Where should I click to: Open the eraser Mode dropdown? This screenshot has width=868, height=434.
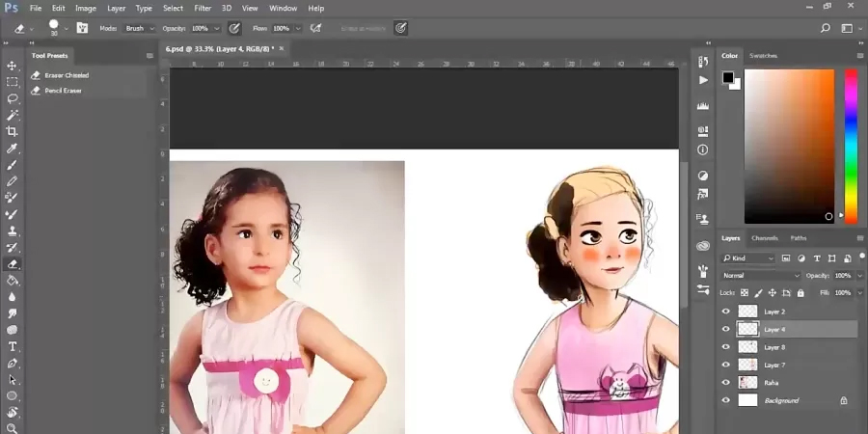coord(138,29)
